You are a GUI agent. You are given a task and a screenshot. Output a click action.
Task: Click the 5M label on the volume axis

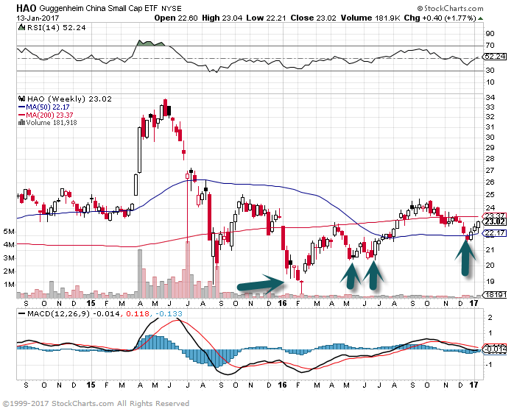point(9,232)
